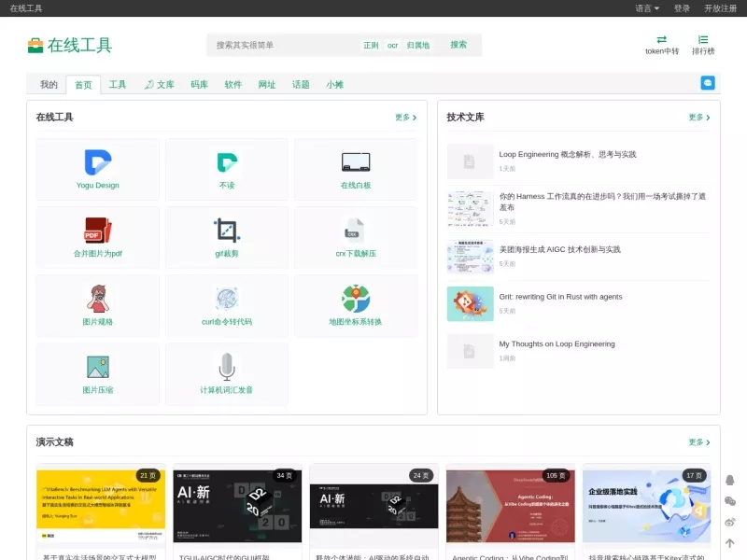This screenshot has width=747, height=560.
Task: Expand 更多 in 在线工具 panel
Action: point(405,118)
